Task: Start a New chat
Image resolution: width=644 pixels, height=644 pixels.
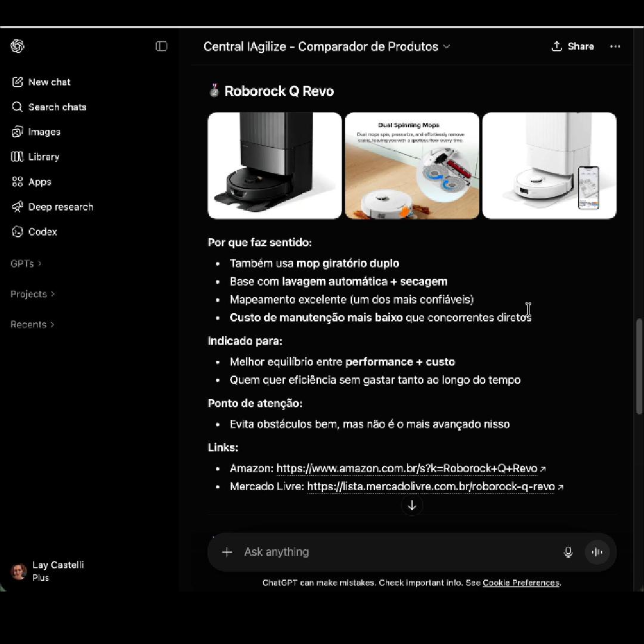Action: [41, 82]
